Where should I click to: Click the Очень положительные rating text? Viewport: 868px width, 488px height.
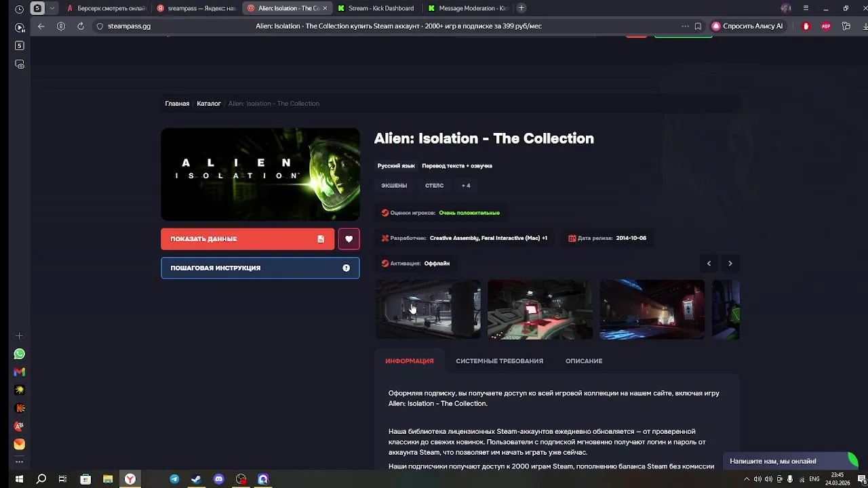click(469, 213)
